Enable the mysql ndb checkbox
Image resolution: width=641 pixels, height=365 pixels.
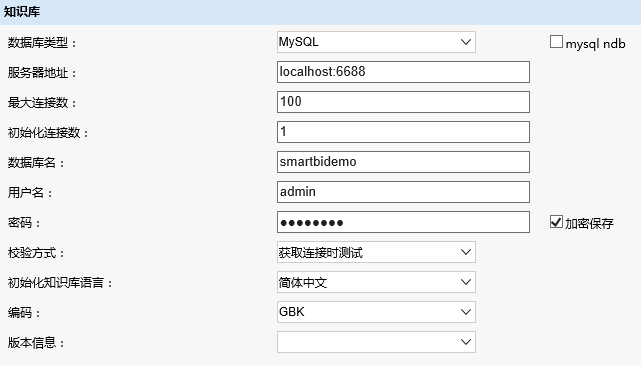coord(556,42)
